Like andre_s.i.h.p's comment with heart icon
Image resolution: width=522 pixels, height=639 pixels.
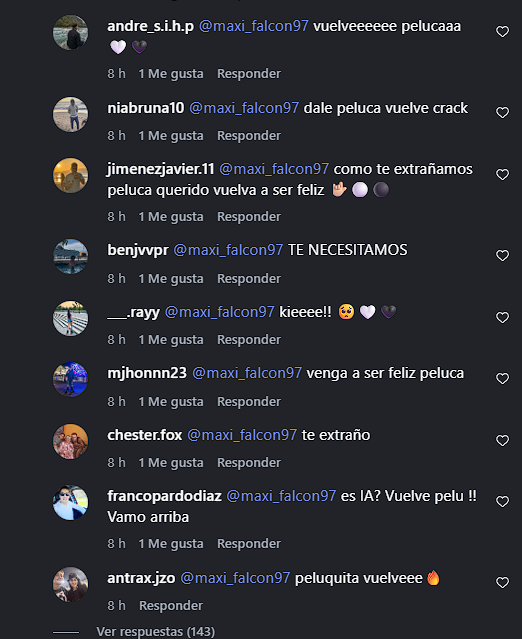coord(502,31)
